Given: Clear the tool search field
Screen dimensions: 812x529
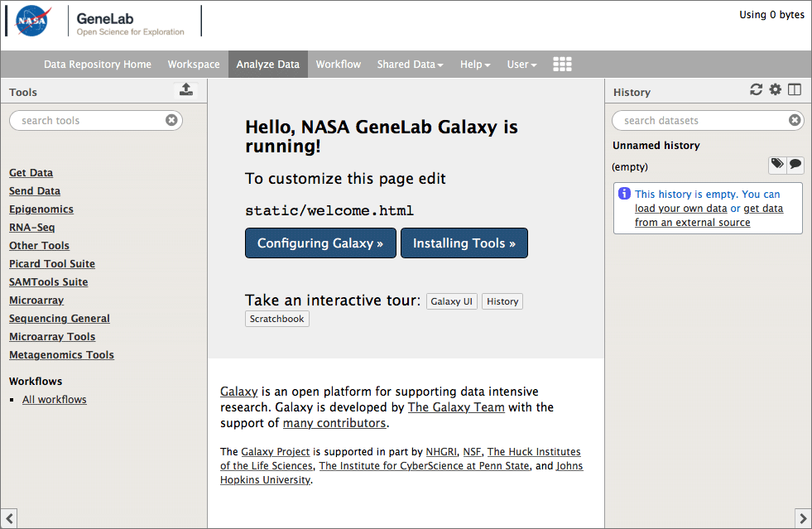Looking at the screenshot, I should [x=171, y=120].
